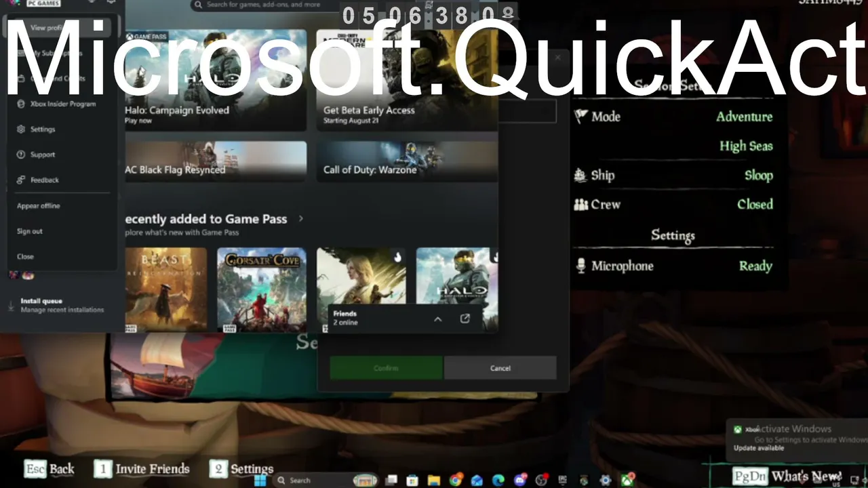Click Invite Friends in the game footer
The image size is (868, 488).
142,469
